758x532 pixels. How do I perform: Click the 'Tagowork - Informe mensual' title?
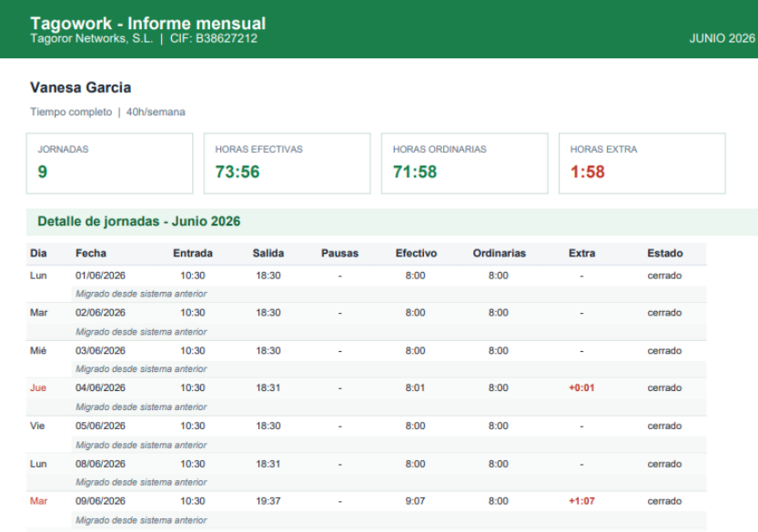148,24
